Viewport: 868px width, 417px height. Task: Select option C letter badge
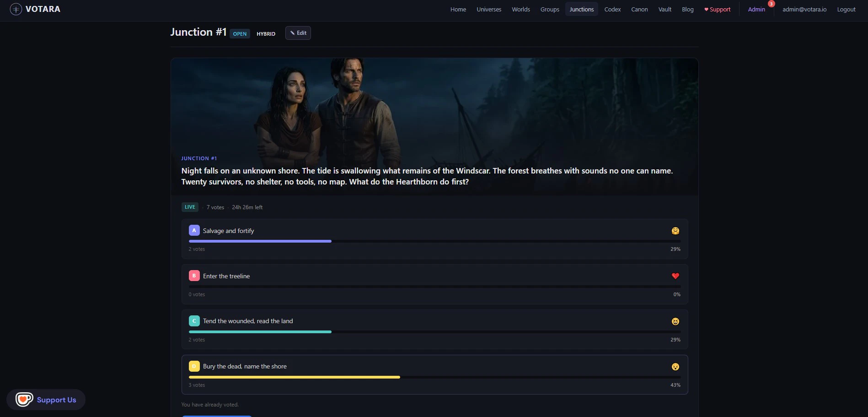[x=194, y=321]
